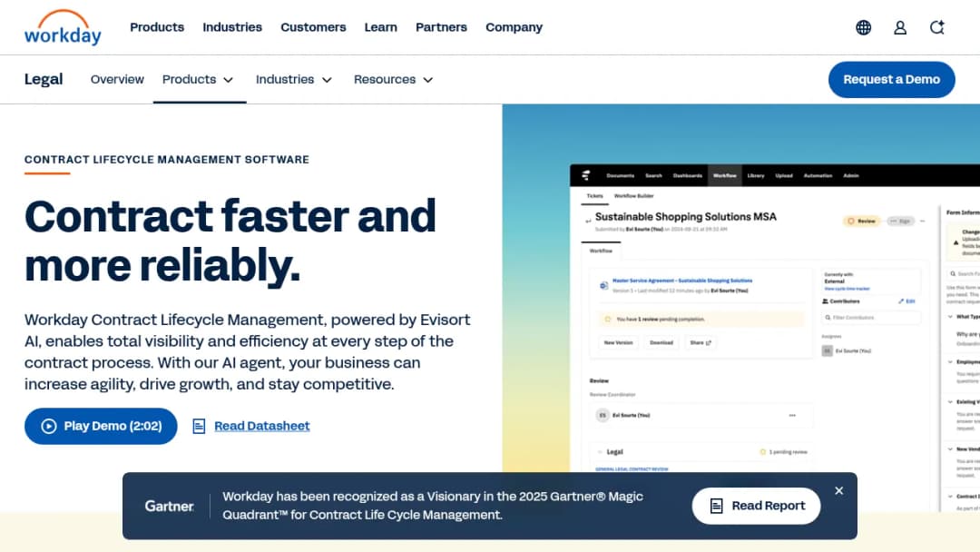
Task: Open top Industries menu
Action: point(232,27)
